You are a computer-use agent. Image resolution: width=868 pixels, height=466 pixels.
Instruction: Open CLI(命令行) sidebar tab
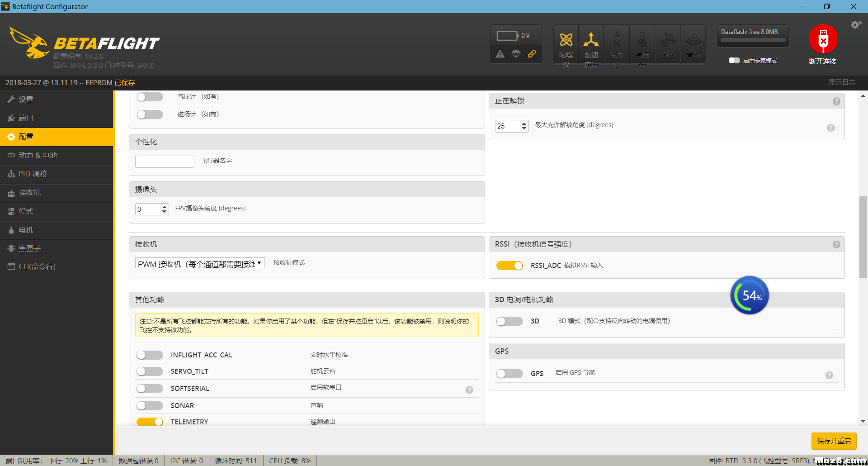[x=57, y=267]
